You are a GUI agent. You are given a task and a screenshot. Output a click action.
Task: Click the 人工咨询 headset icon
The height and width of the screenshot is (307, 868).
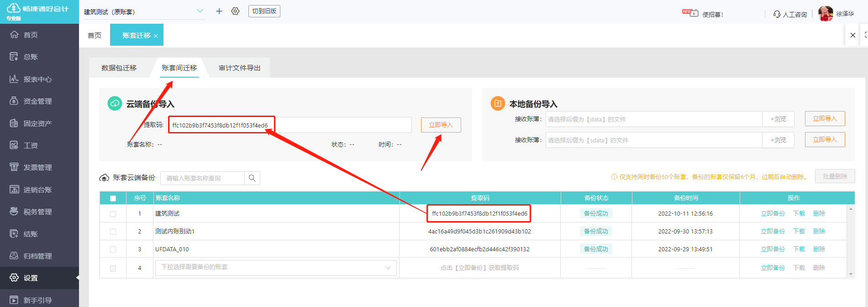pyautogui.click(x=777, y=14)
